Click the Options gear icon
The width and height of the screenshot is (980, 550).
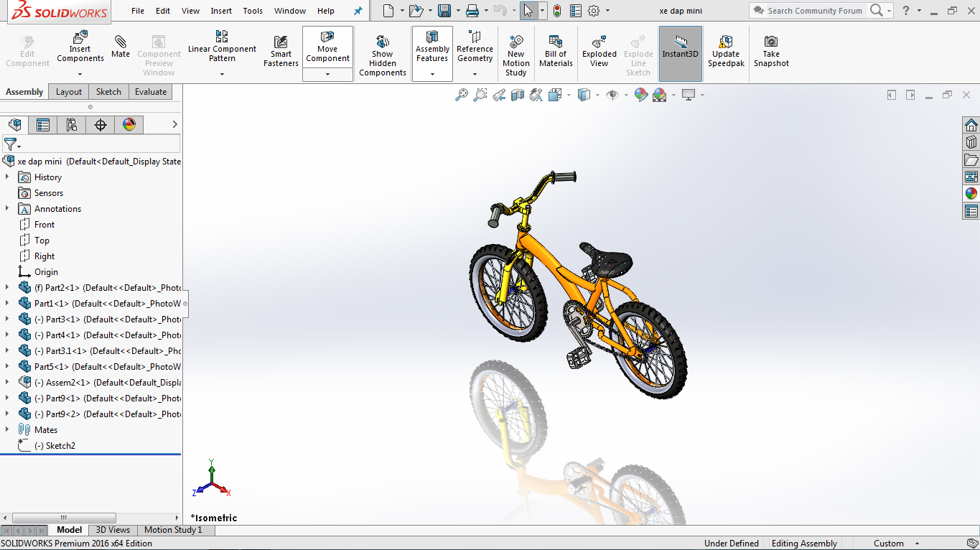pyautogui.click(x=594, y=11)
